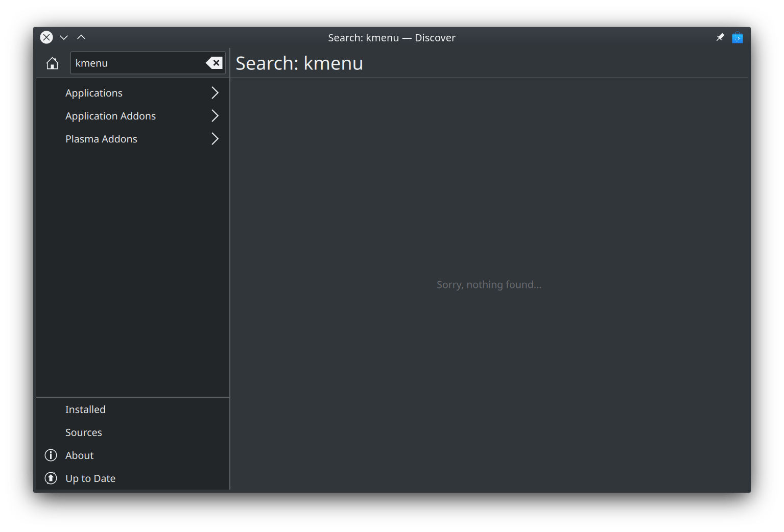Click the Up to Date arrow icon
784x532 pixels.
click(51, 478)
